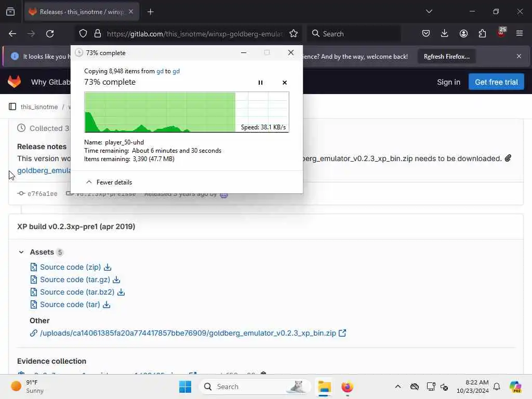
Task: Click paperclip attachment icon in release notes
Action: click(x=508, y=158)
